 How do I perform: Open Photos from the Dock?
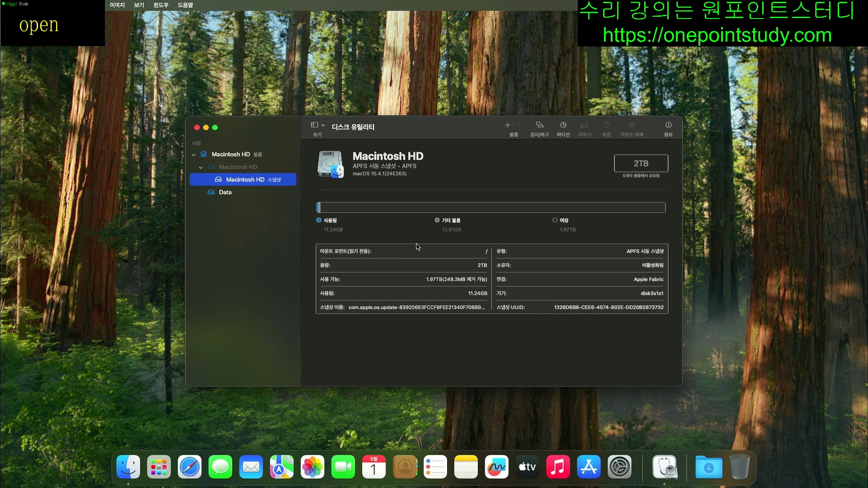pos(312,467)
